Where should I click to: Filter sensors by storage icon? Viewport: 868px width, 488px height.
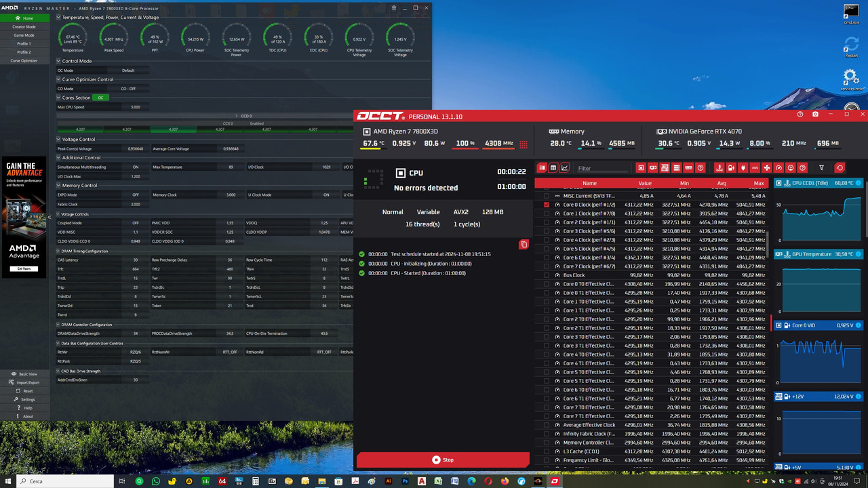677,167
